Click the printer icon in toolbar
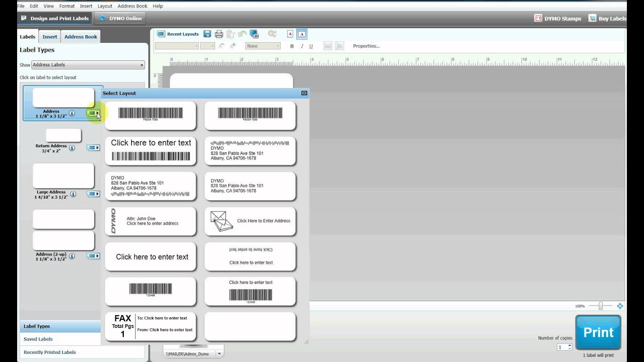Viewport: 644px width, 362px height. point(219,34)
